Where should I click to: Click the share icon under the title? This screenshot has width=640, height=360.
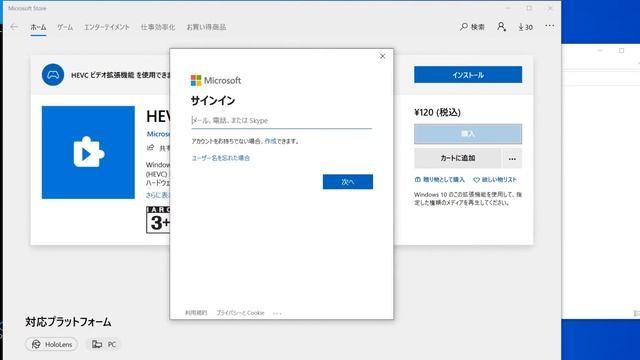(151, 148)
